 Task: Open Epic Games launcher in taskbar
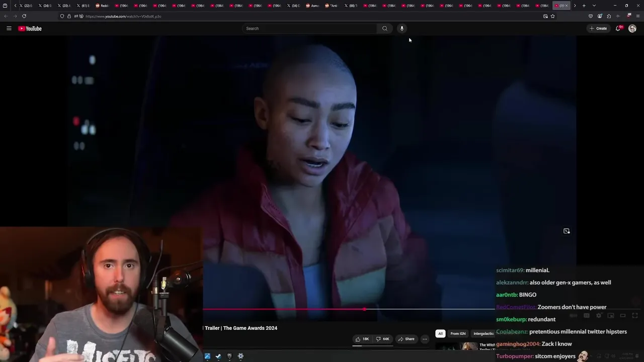coord(229,356)
